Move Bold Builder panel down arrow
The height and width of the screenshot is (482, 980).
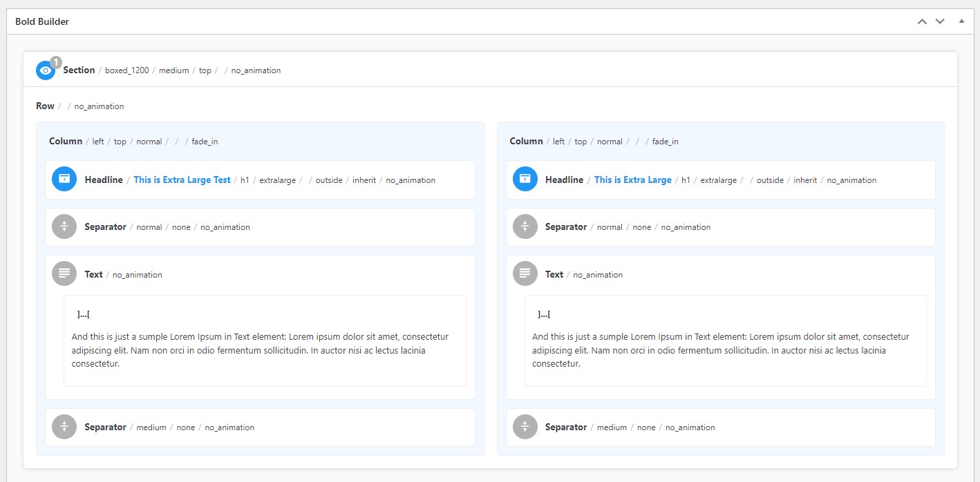click(940, 21)
